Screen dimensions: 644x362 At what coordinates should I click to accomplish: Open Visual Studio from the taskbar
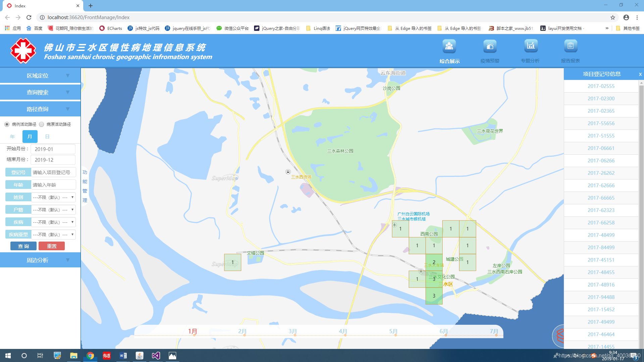coord(156,356)
